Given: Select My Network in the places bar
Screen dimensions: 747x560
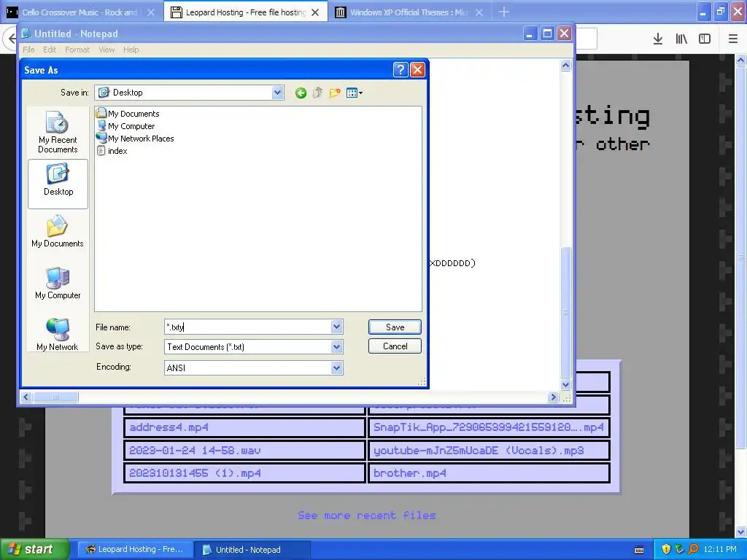Looking at the screenshot, I should click(58, 335).
